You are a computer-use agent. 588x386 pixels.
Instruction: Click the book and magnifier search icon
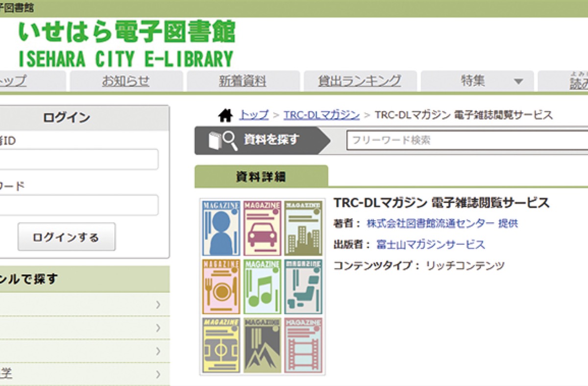[223, 141]
